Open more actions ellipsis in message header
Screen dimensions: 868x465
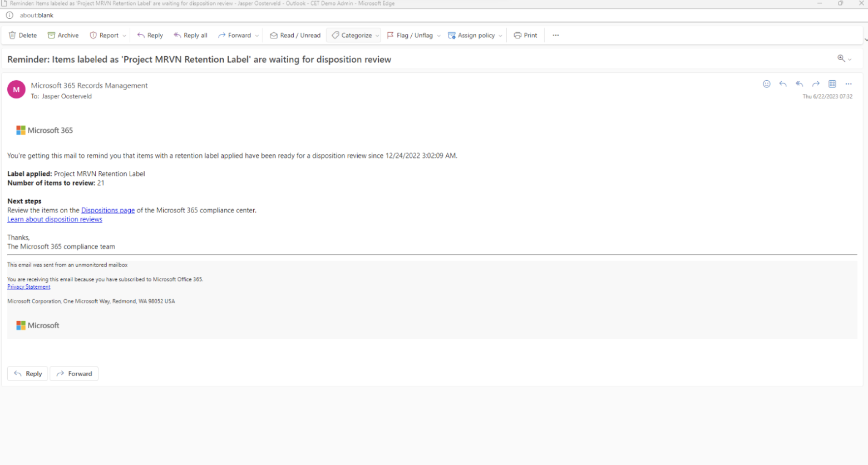coord(849,84)
